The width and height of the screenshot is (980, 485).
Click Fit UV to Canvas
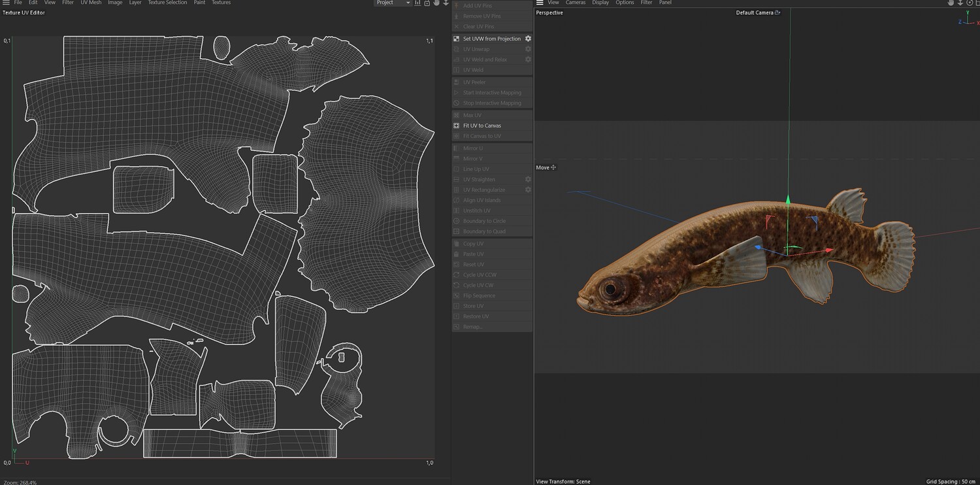492,125
